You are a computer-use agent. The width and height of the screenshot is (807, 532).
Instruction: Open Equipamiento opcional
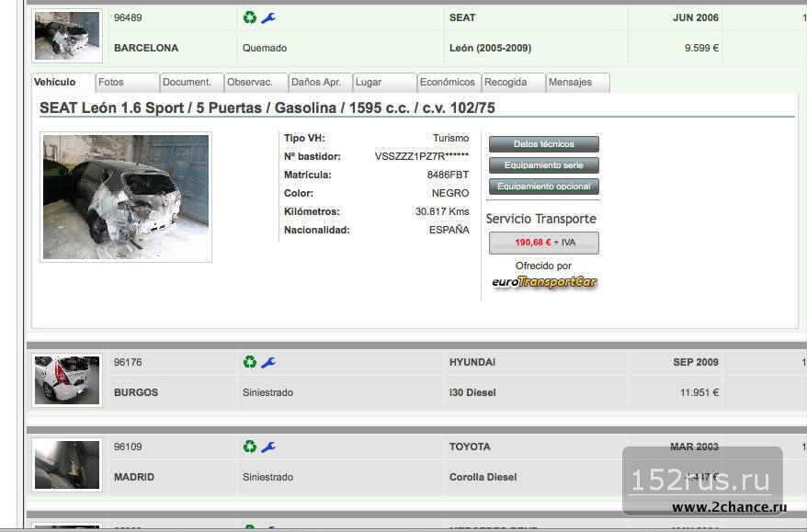(544, 187)
